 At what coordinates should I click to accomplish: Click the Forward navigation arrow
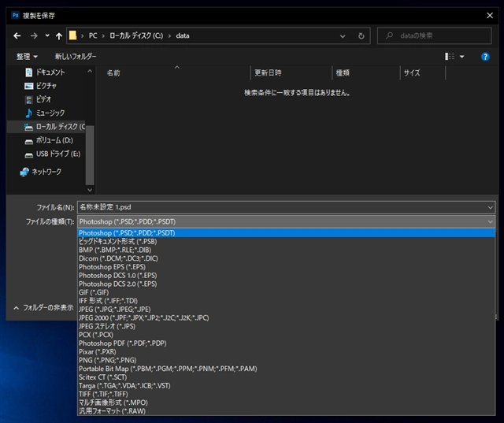coord(34,36)
